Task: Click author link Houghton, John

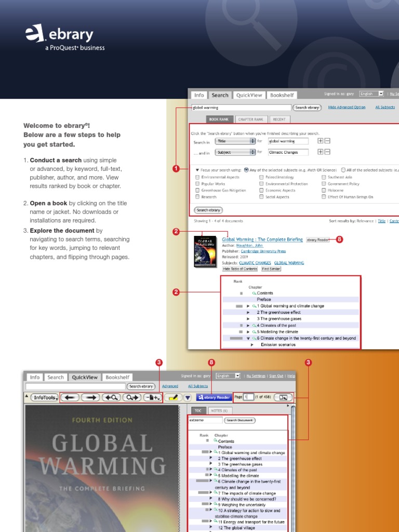Action: 249,245
